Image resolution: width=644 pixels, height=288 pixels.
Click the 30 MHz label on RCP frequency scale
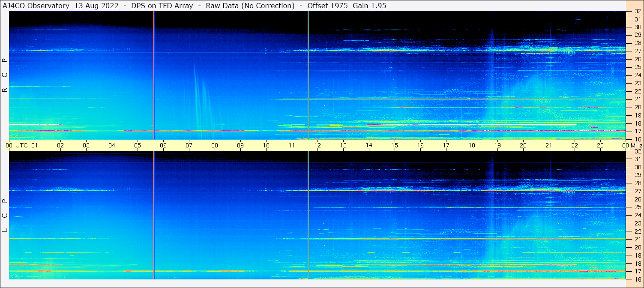coord(637,27)
